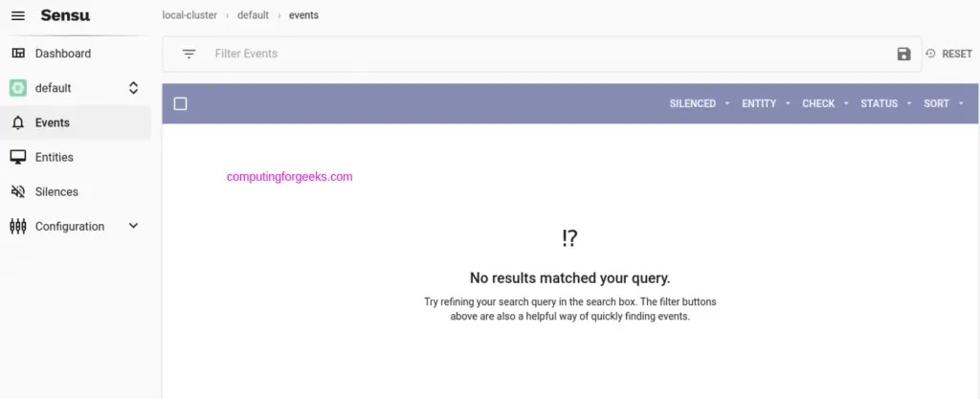Click the Configuration sliders icon
The height and width of the screenshot is (399, 980).
click(18, 226)
